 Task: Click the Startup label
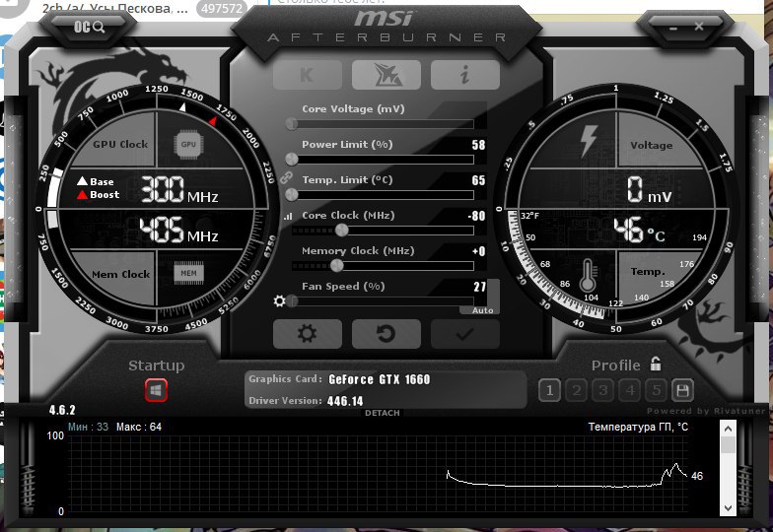(x=156, y=366)
